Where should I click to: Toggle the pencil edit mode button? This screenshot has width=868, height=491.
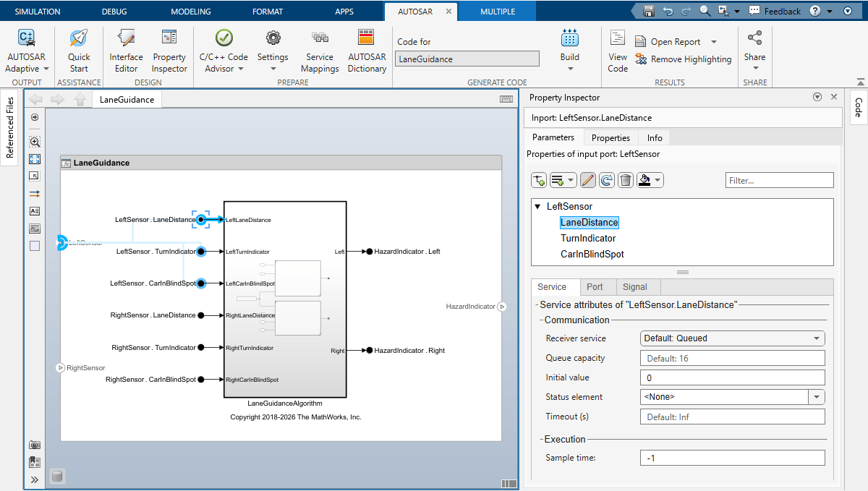[588, 180]
